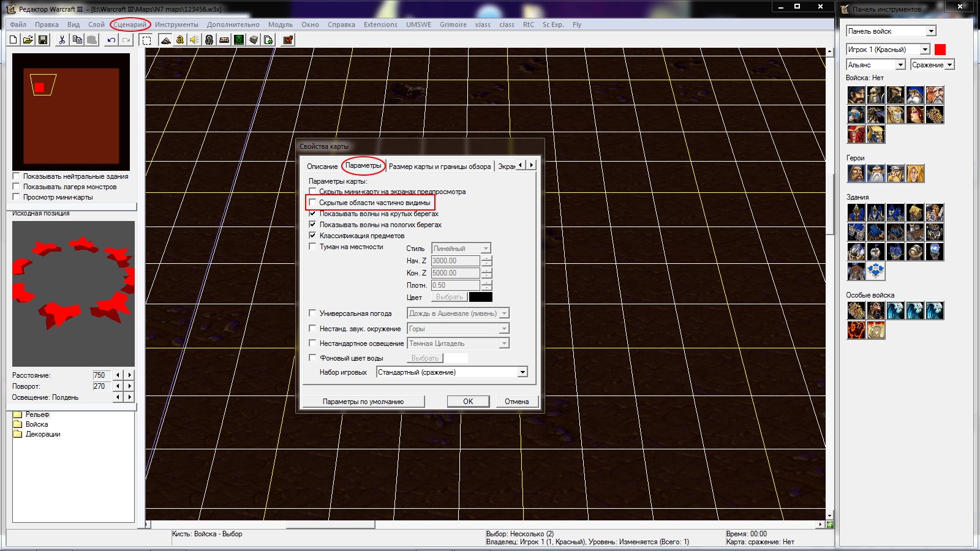Open the Trigger Editor golden 'a' icon
The width and height of the screenshot is (980, 551).
(x=180, y=40)
